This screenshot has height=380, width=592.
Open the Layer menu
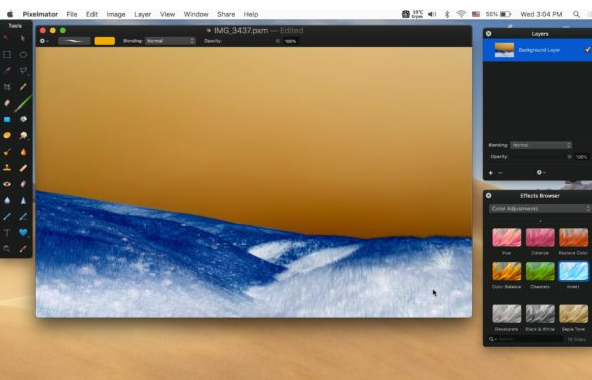tap(142, 14)
